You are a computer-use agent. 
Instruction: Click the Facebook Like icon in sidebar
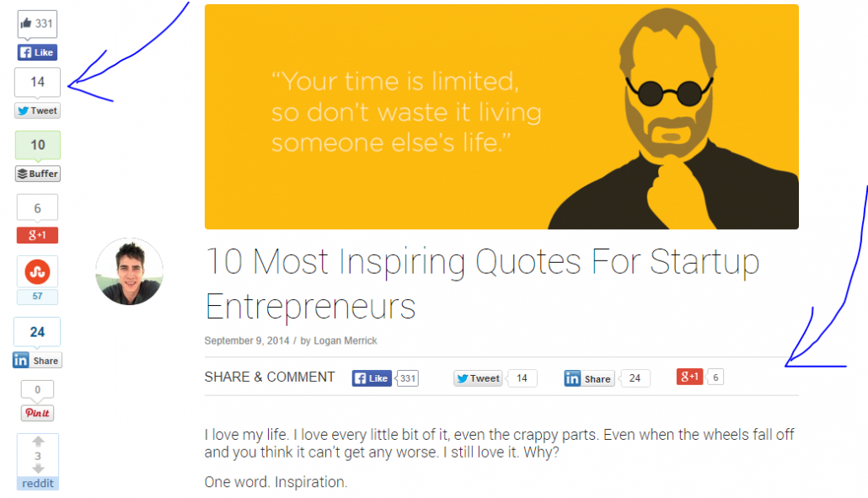tap(25, 52)
